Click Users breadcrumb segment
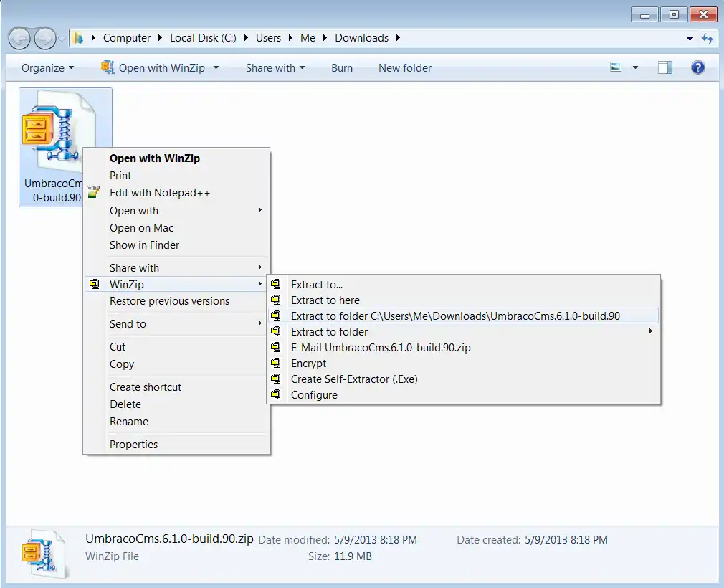The height and width of the screenshot is (588, 724). pyautogui.click(x=268, y=38)
